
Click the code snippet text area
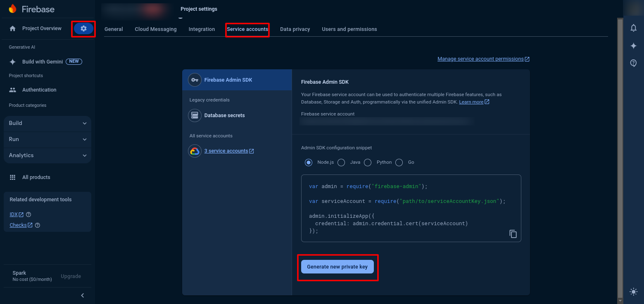(x=411, y=208)
